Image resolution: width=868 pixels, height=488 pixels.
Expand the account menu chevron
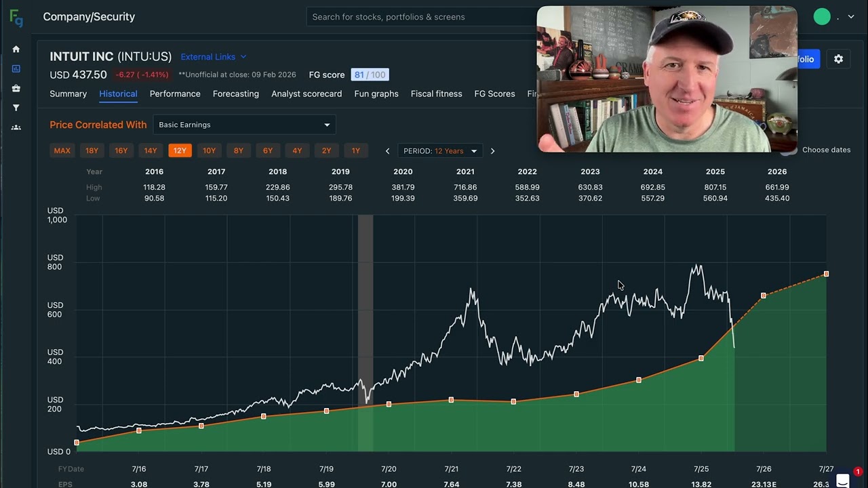point(851,17)
